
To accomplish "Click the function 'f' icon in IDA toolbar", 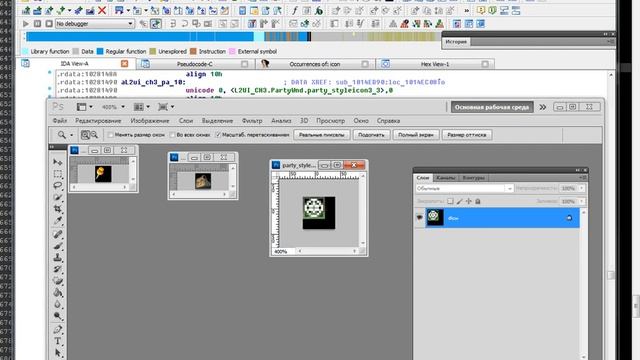I will (x=294, y=11).
